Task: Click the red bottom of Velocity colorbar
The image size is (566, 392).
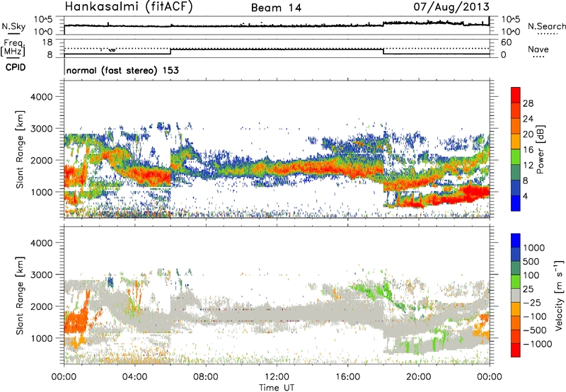Action: (x=516, y=350)
